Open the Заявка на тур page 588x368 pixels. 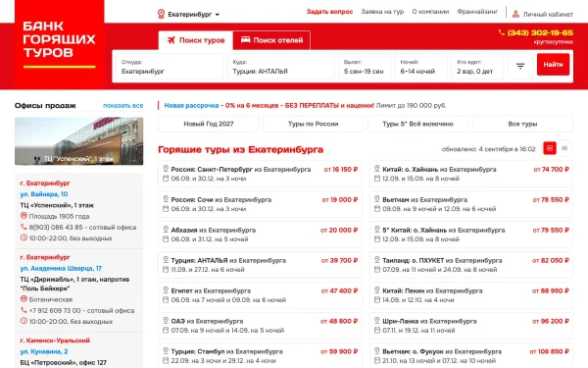pos(382,12)
